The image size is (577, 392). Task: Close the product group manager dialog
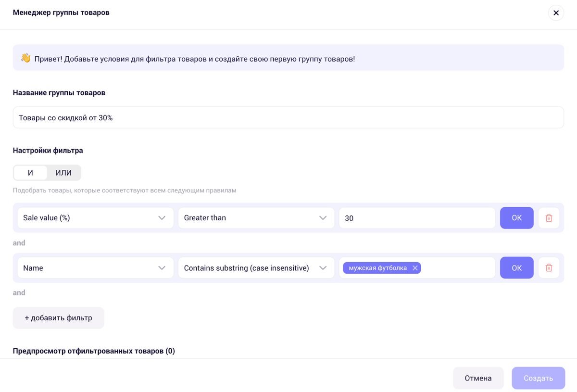(556, 13)
